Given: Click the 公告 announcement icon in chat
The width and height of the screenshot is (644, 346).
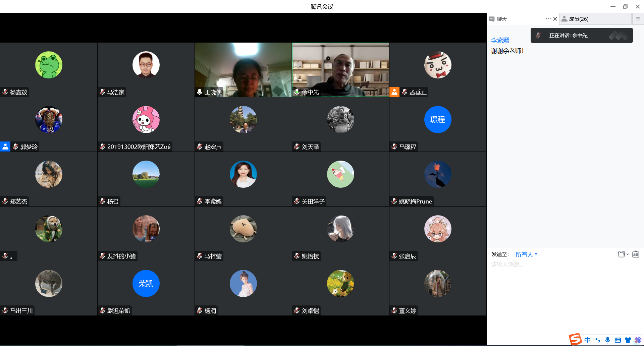Looking at the screenshot, I should pyautogui.click(x=636, y=254).
